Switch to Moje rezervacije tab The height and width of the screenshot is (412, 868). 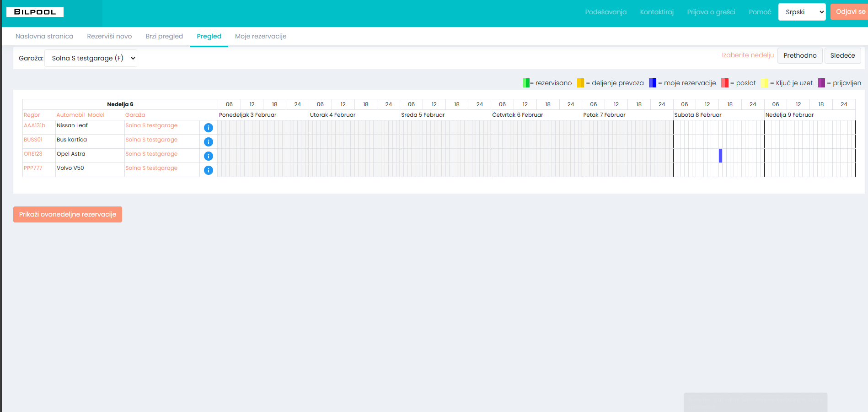tap(260, 36)
